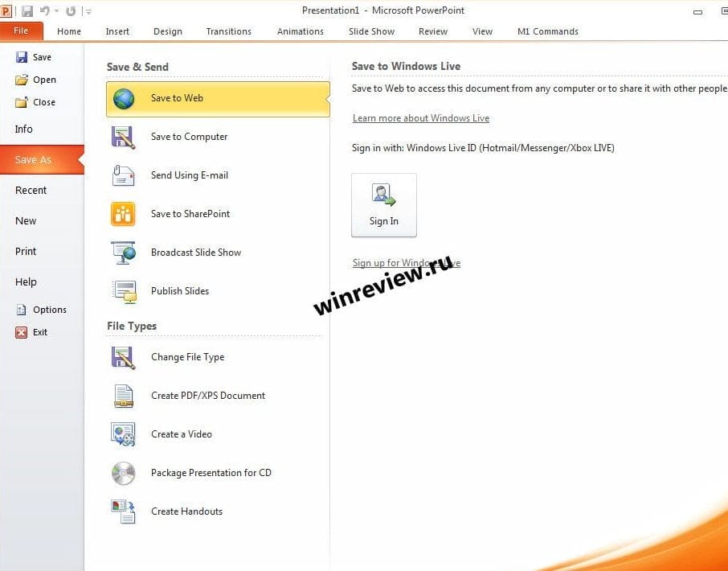Choose Change File Type option

[187, 357]
